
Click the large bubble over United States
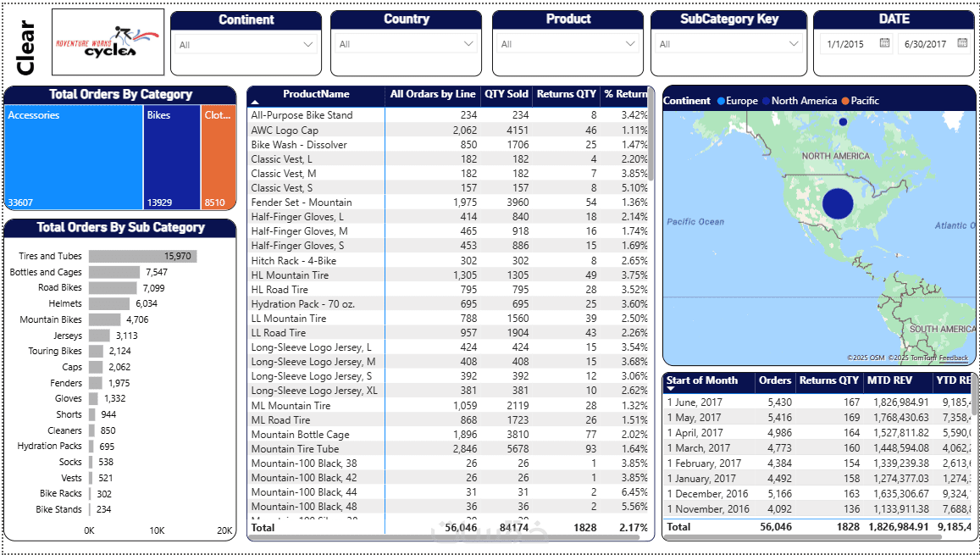tap(838, 203)
